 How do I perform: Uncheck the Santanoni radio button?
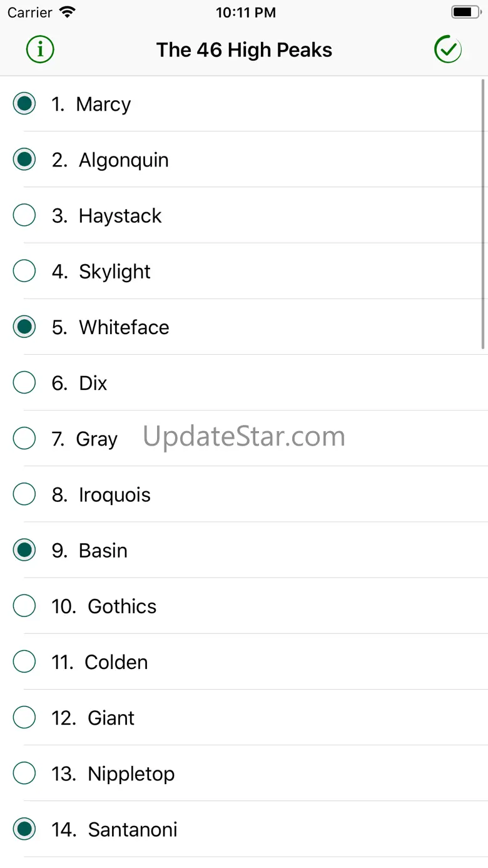point(24,829)
